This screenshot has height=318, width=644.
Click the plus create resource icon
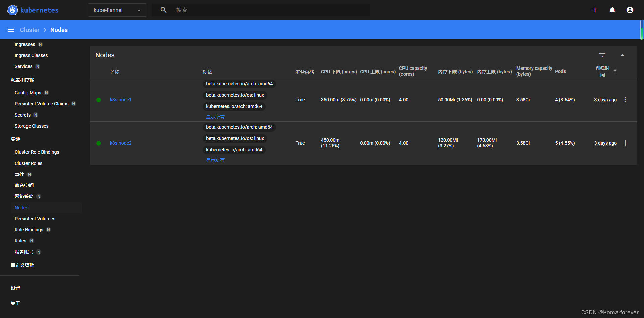[x=595, y=10]
